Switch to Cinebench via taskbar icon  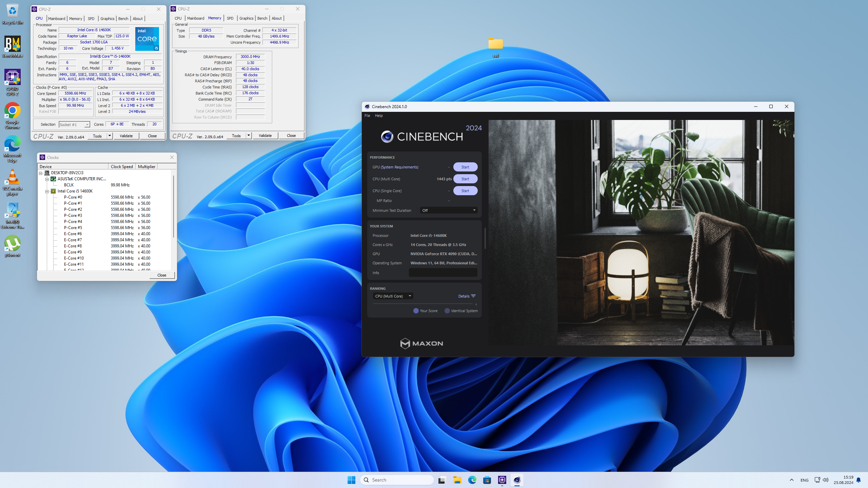[517, 480]
